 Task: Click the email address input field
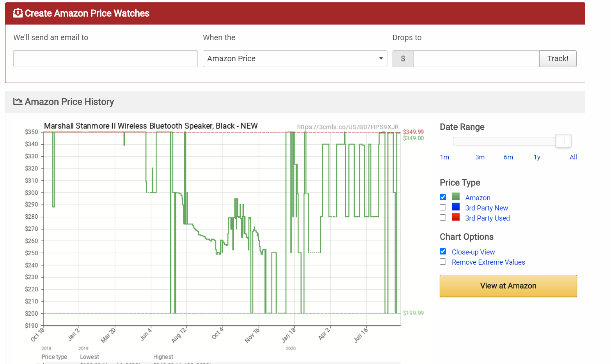(x=105, y=58)
